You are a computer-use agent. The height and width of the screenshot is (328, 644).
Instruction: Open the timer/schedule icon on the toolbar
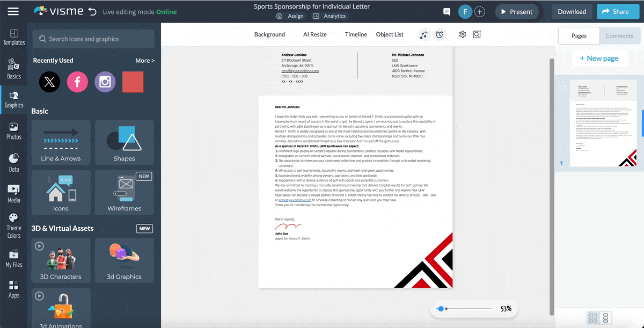[440, 34]
